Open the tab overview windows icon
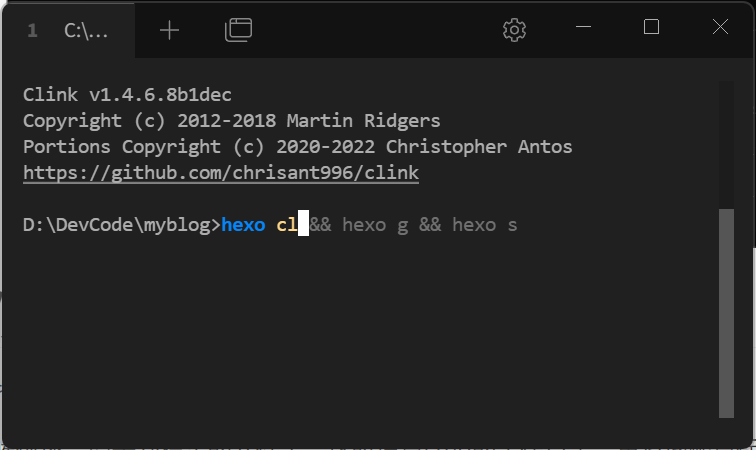This screenshot has width=756, height=450. [x=238, y=30]
